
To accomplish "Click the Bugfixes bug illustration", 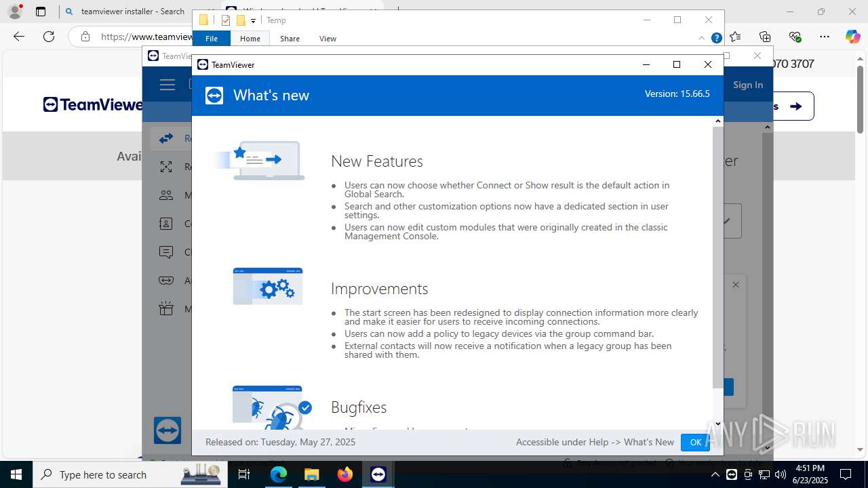I will click(x=272, y=407).
